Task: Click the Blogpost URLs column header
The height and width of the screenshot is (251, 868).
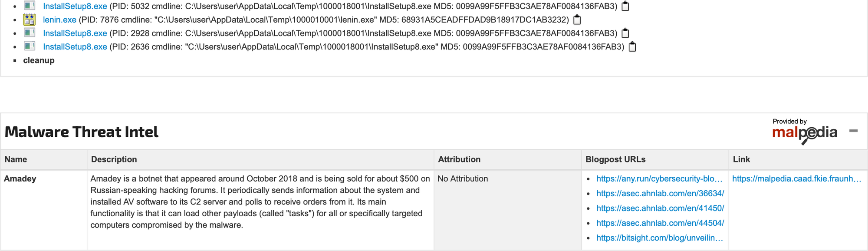Action: pyautogui.click(x=615, y=159)
